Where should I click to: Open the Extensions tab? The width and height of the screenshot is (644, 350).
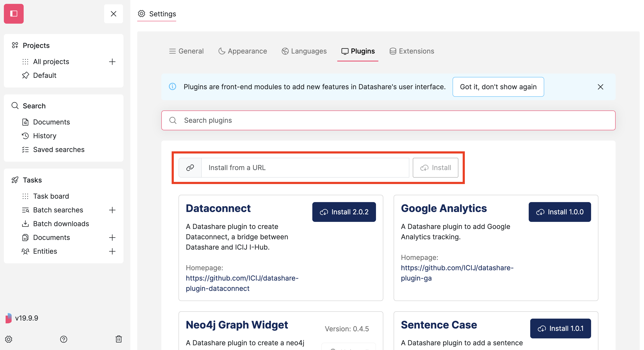[x=412, y=51]
